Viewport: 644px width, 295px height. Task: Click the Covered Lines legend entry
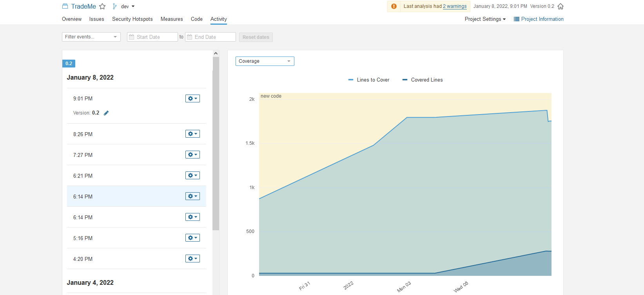[423, 80]
